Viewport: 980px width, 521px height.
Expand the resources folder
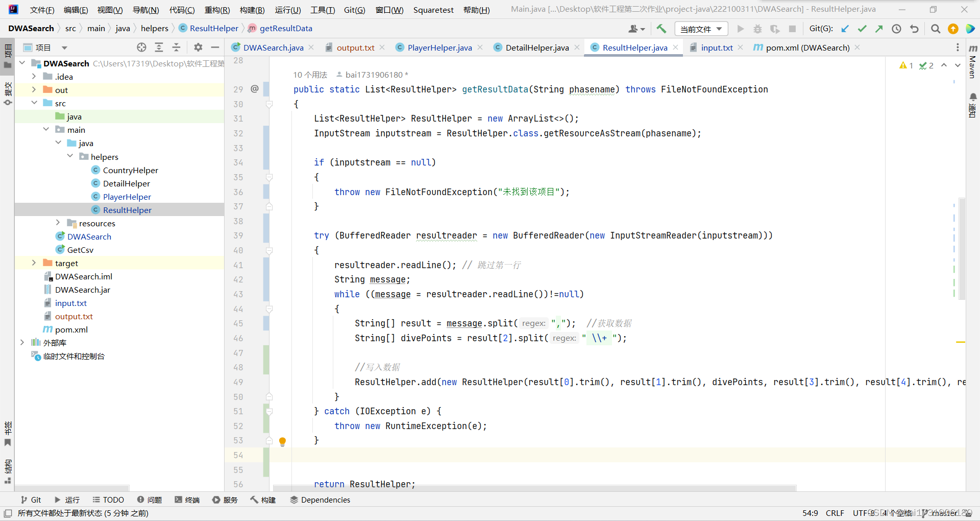pos(58,223)
